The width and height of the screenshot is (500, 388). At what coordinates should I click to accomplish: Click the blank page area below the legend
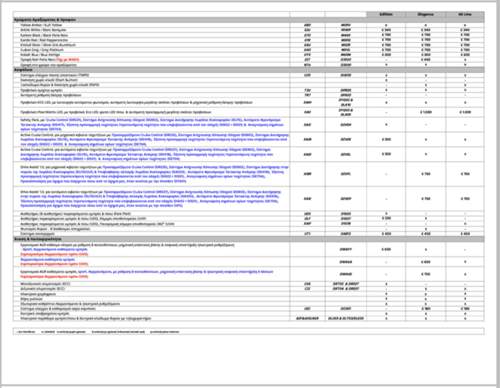coord(249,359)
